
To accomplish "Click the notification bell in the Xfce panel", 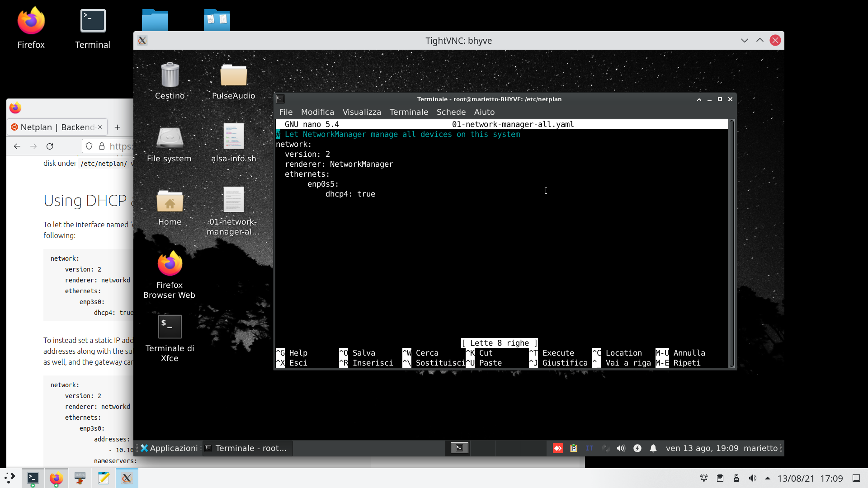I will (653, 448).
